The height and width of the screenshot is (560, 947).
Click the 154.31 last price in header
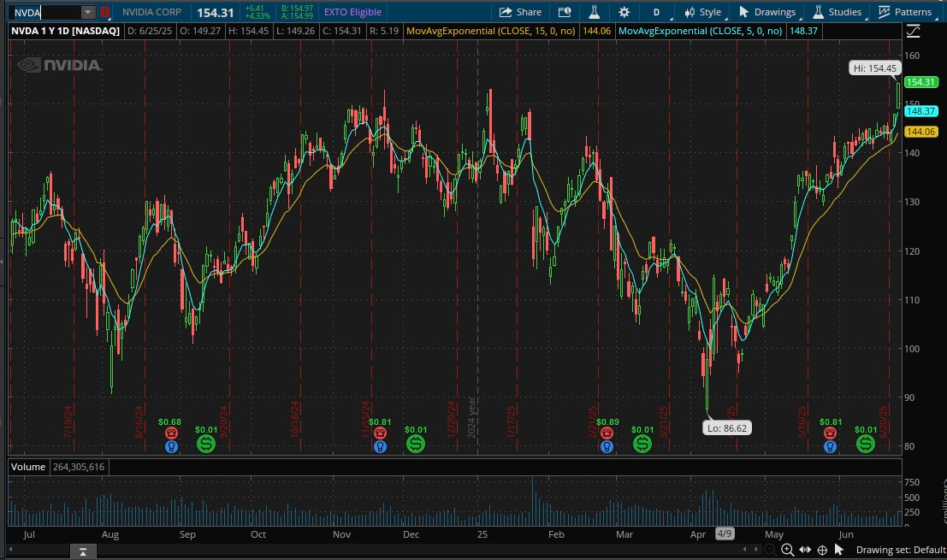pyautogui.click(x=215, y=13)
